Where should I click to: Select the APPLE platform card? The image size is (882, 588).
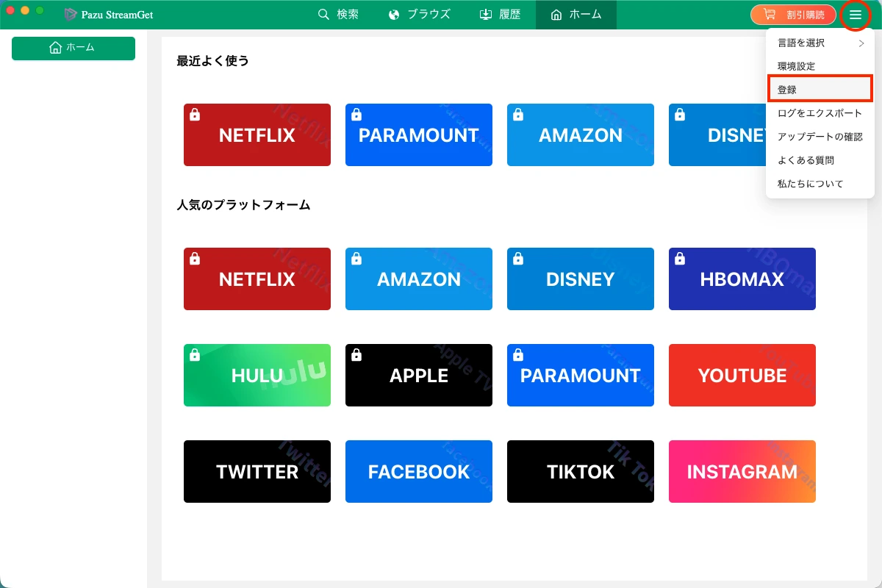tap(419, 375)
